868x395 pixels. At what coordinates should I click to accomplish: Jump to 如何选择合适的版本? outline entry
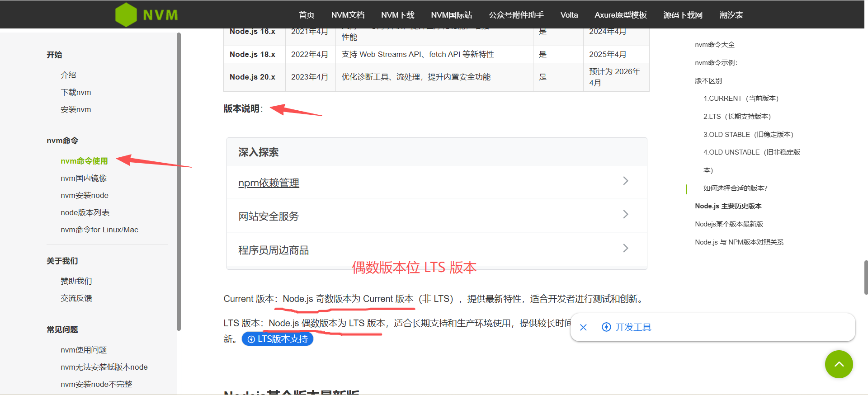(736, 188)
